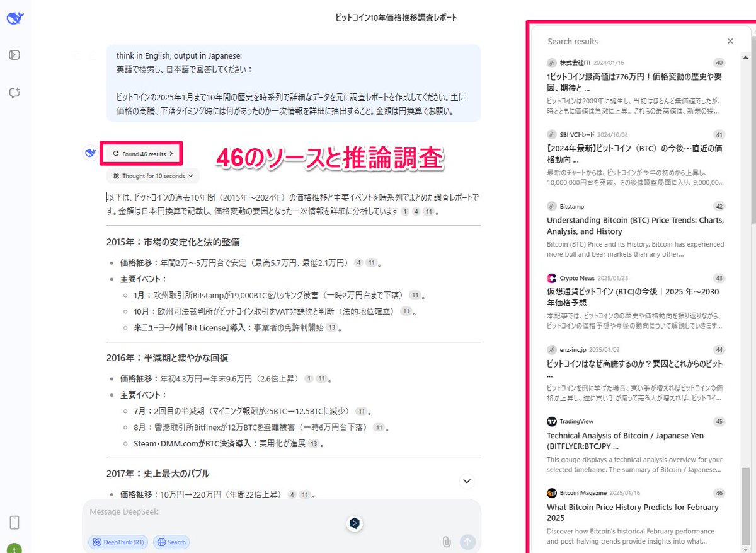The image size is (756, 553).
Task: Click the date 2025/01/23 on Crypto News result
Action: click(613, 278)
